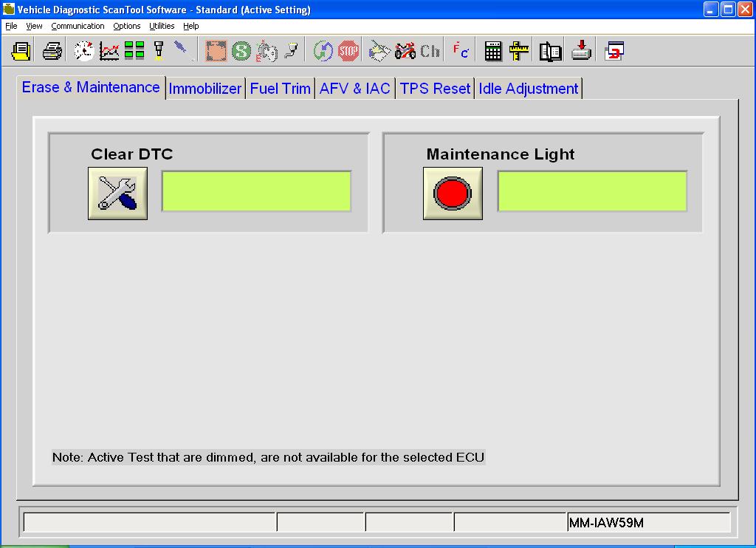Click the motorcycle vehicle selection icon

click(405, 51)
